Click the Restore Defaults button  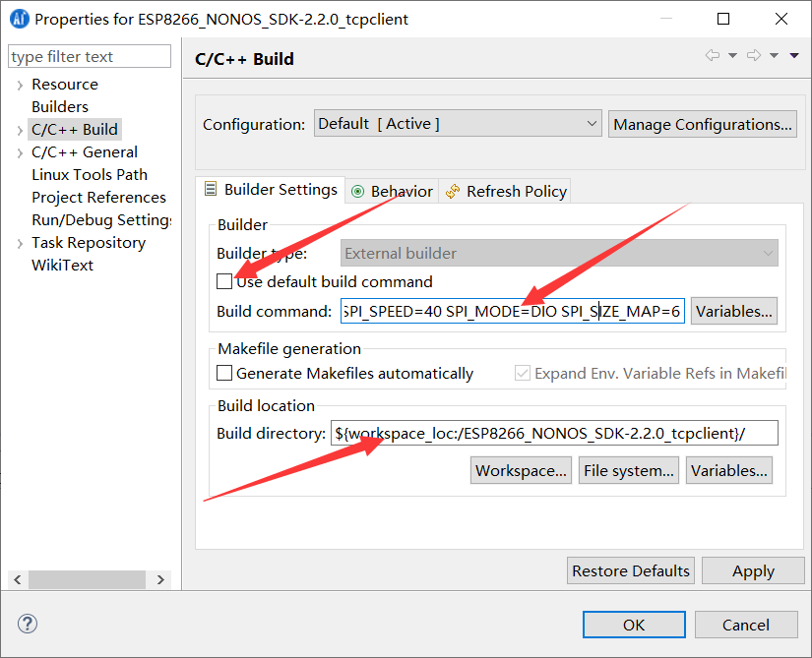tap(630, 570)
